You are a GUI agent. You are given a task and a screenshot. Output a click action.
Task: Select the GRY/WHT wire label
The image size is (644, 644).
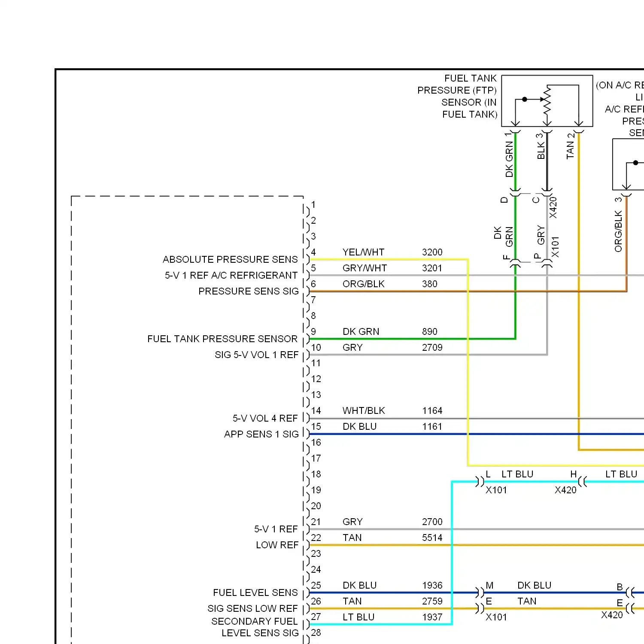tap(365, 268)
